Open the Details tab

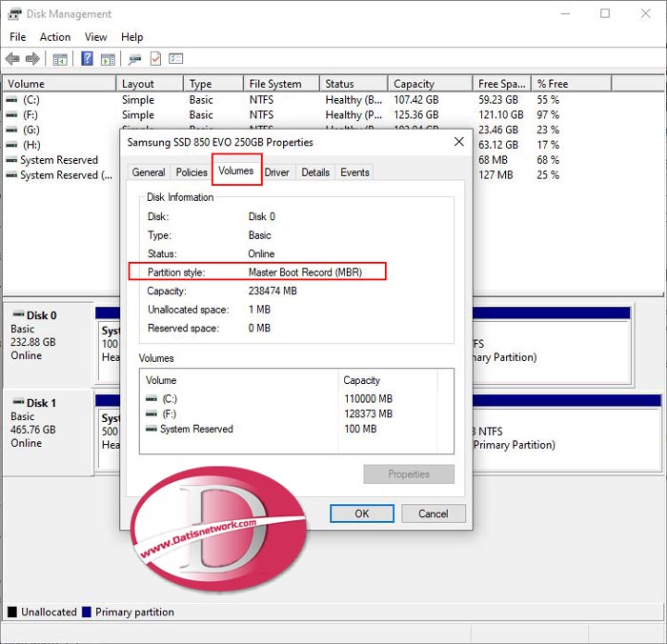pos(315,172)
